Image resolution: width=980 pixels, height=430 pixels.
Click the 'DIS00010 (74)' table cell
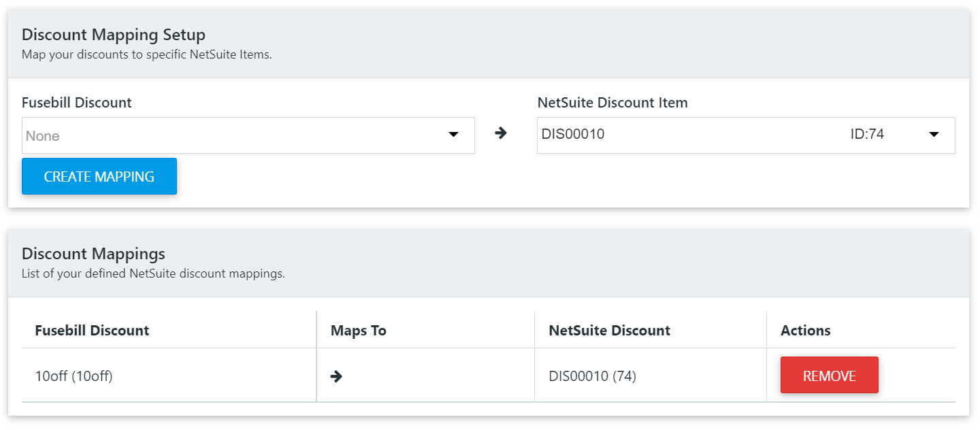(x=651, y=376)
